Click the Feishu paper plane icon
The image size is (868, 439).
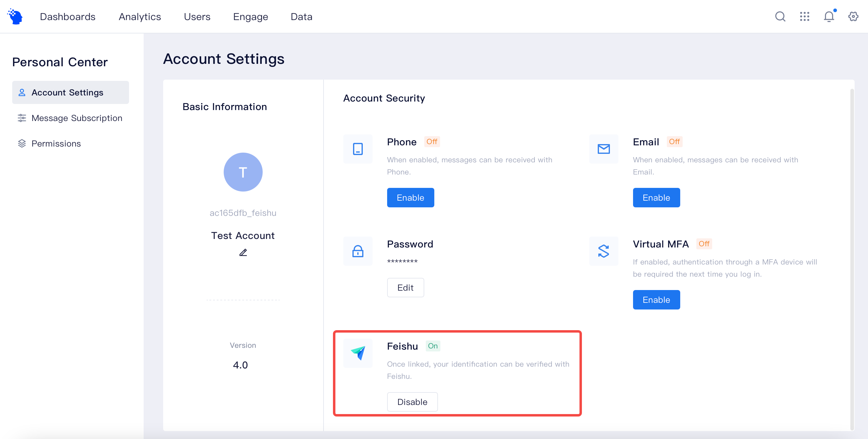tap(358, 353)
